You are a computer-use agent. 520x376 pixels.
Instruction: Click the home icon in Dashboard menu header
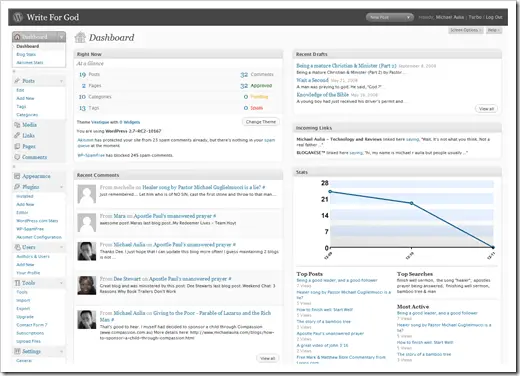click(x=17, y=36)
